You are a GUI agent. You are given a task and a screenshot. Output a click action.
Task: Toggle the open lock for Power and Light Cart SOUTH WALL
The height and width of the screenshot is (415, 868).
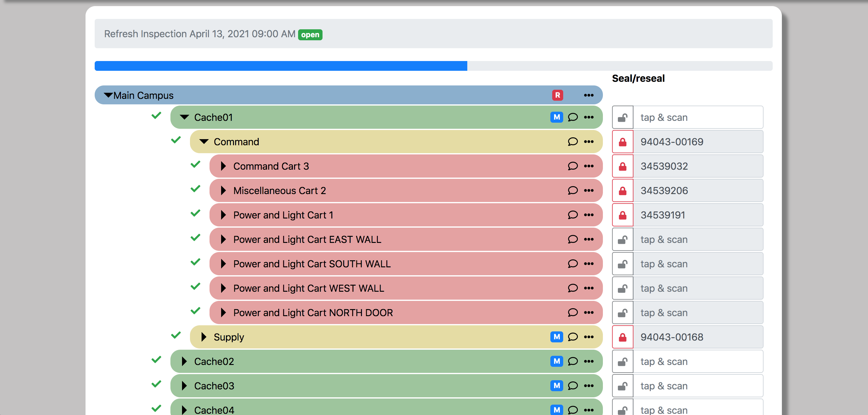pos(623,264)
